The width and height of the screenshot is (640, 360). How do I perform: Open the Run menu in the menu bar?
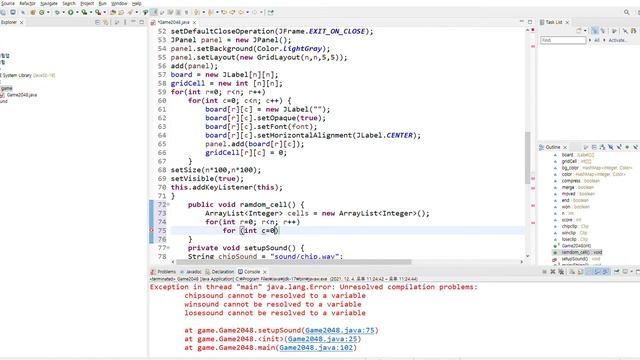(x=102, y=3)
